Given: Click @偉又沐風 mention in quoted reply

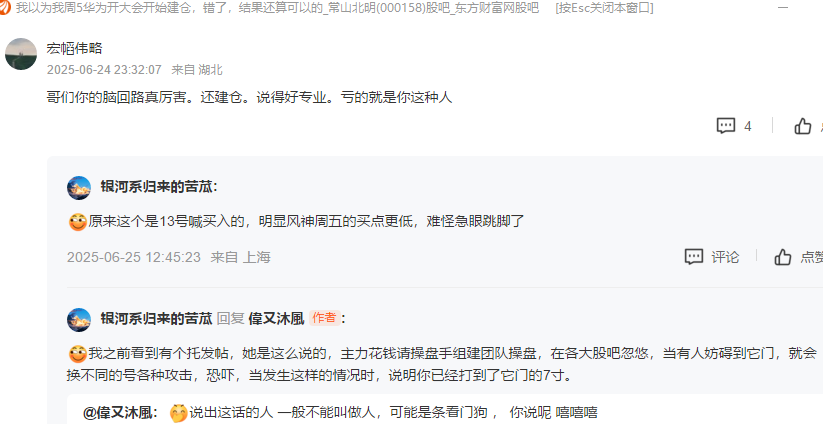Looking at the screenshot, I should (119, 412).
